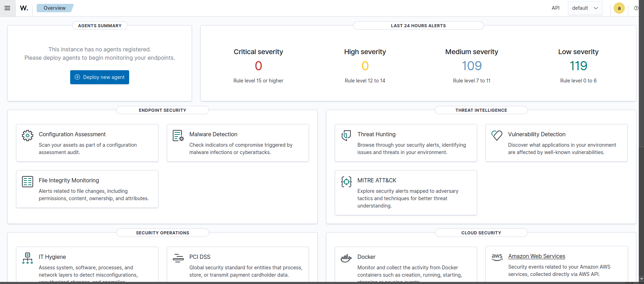Image resolution: width=644 pixels, height=284 pixels.
Task: Click the Deploy new agent button
Action: pos(99,77)
